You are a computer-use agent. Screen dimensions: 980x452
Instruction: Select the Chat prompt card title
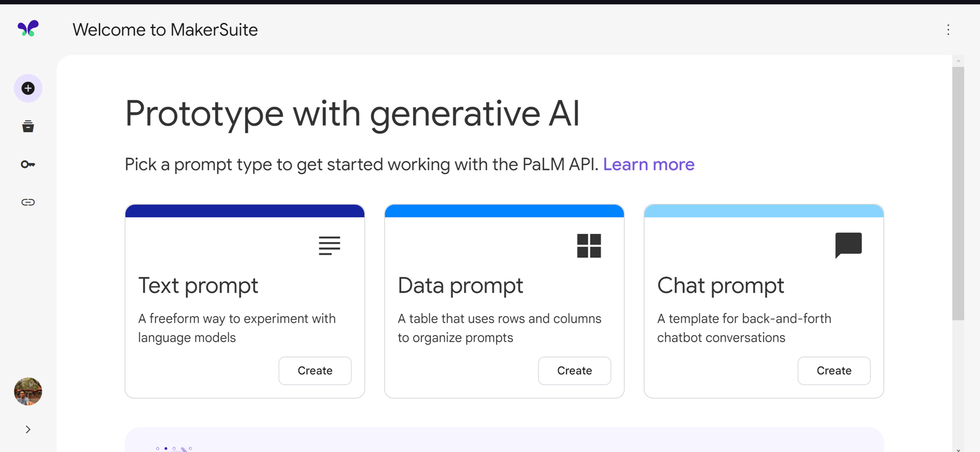[720, 286]
